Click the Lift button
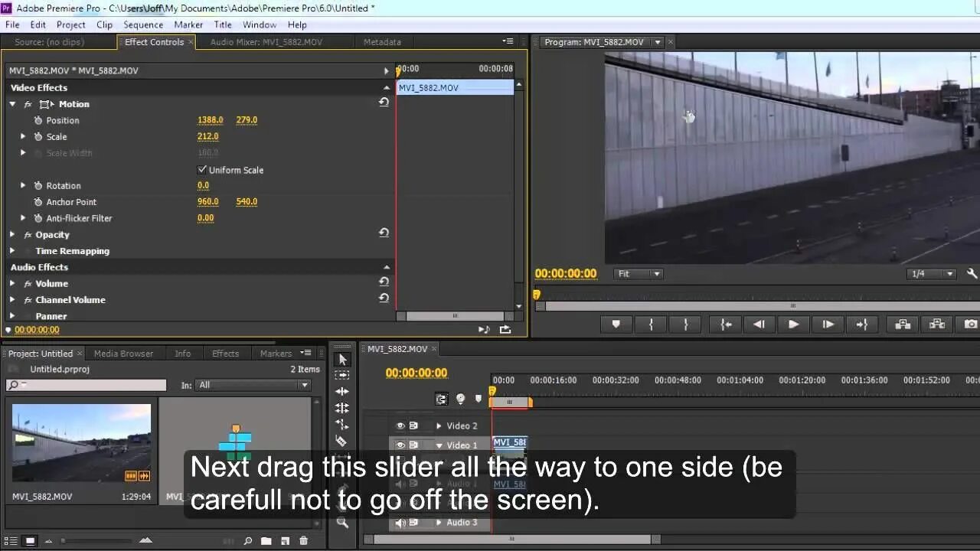Screen dimensions: 980x551 [x=902, y=324]
